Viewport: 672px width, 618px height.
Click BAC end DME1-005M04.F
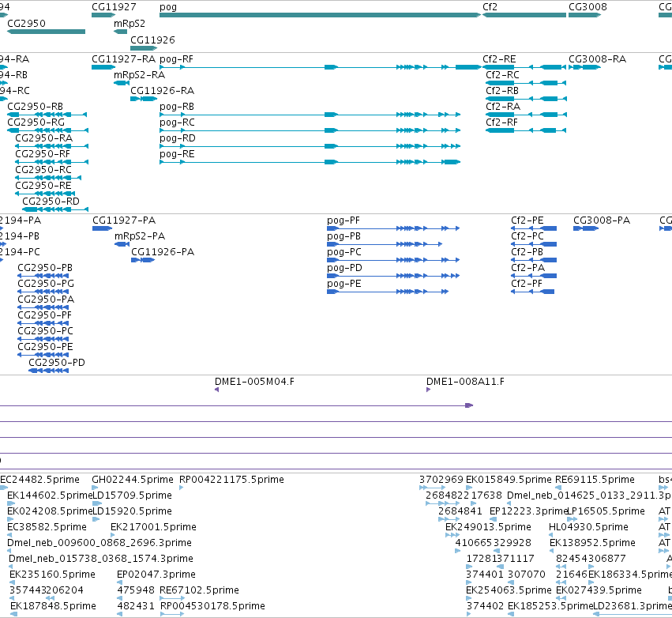(216, 390)
